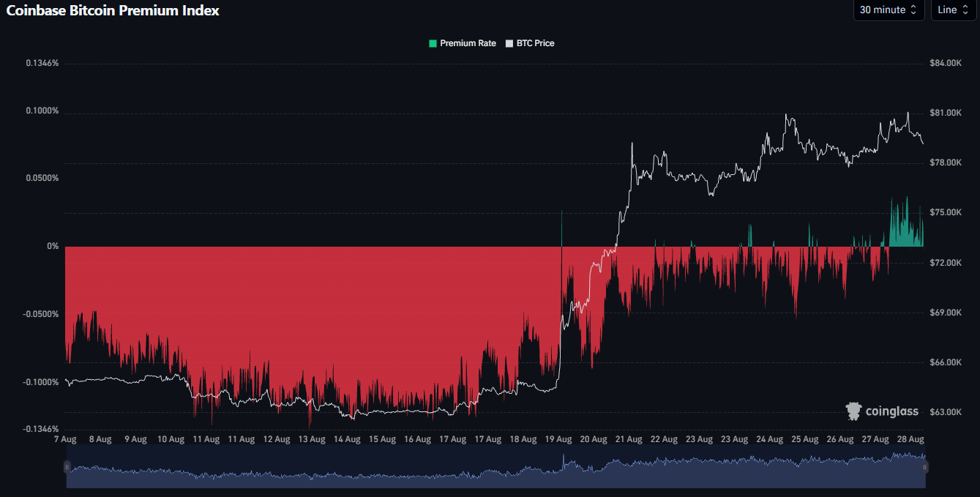The width and height of the screenshot is (980, 497).
Task: Click the 10 Aug date label
Action: tap(171, 440)
